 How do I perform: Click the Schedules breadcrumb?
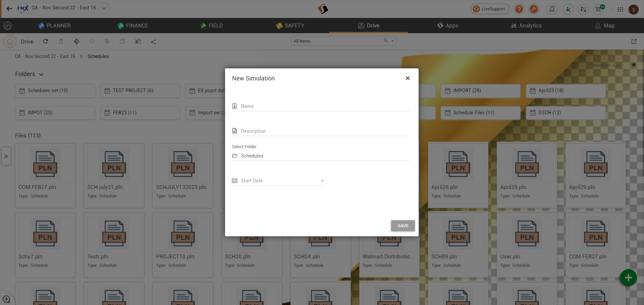click(98, 56)
